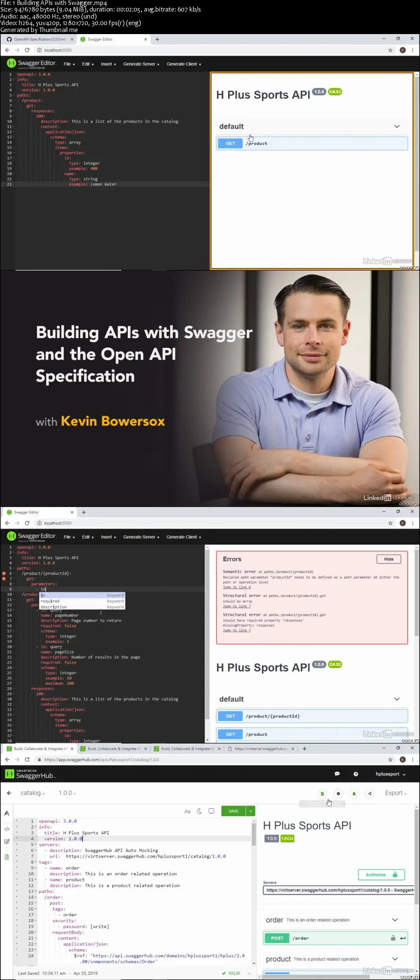Expand the dropdown arrow next to VALID
This screenshot has height=980, width=420.
tap(249, 973)
